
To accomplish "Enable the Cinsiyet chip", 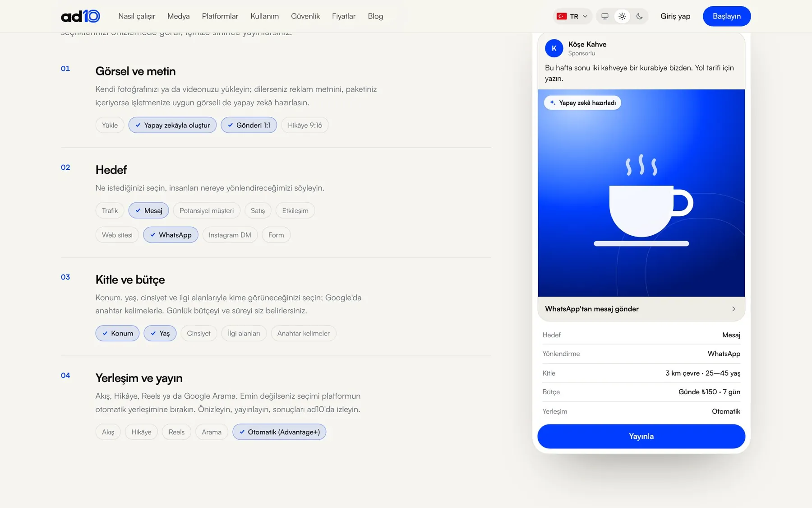I will pos(198,333).
